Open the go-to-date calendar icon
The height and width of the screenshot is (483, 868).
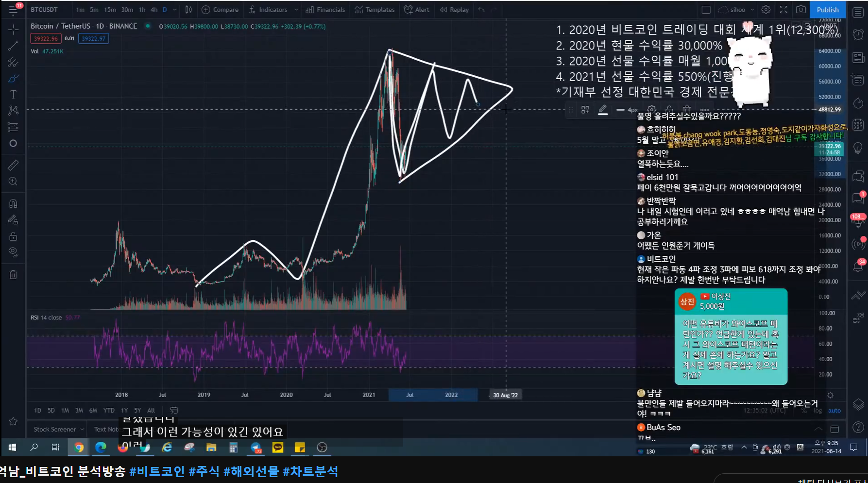pyautogui.click(x=174, y=410)
